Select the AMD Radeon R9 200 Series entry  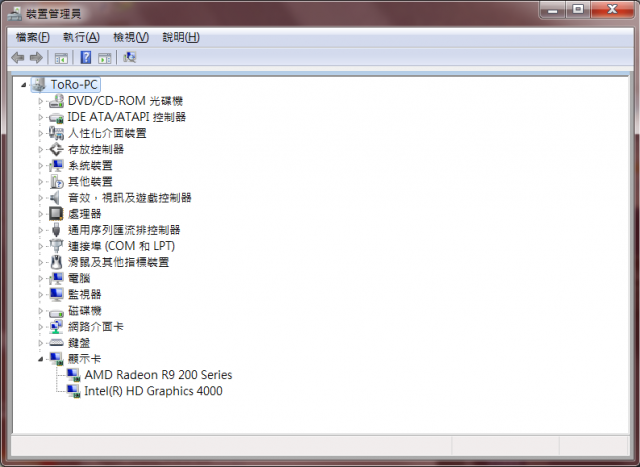tap(158, 375)
